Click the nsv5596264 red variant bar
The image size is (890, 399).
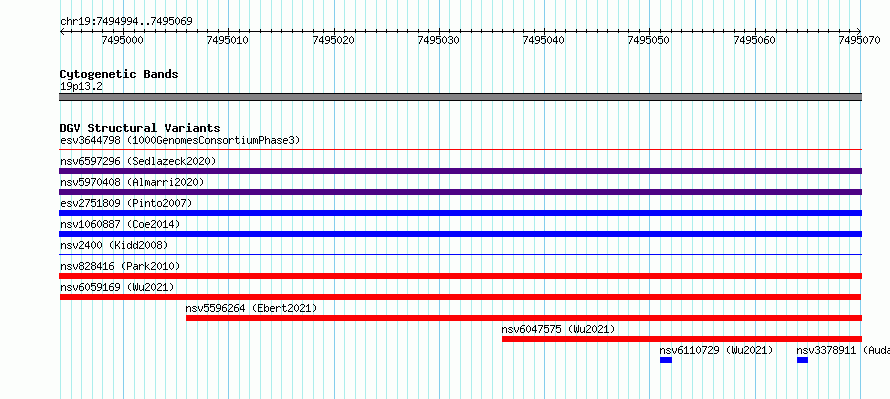click(x=524, y=318)
